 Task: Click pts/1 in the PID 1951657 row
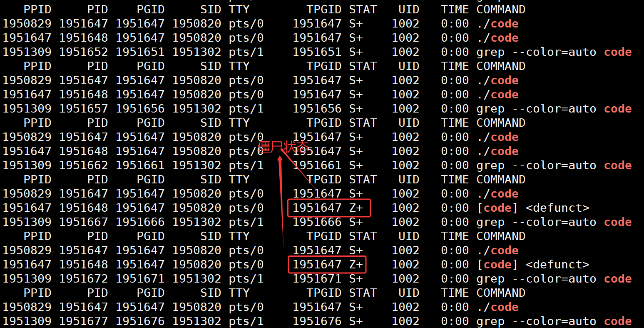coord(246,109)
